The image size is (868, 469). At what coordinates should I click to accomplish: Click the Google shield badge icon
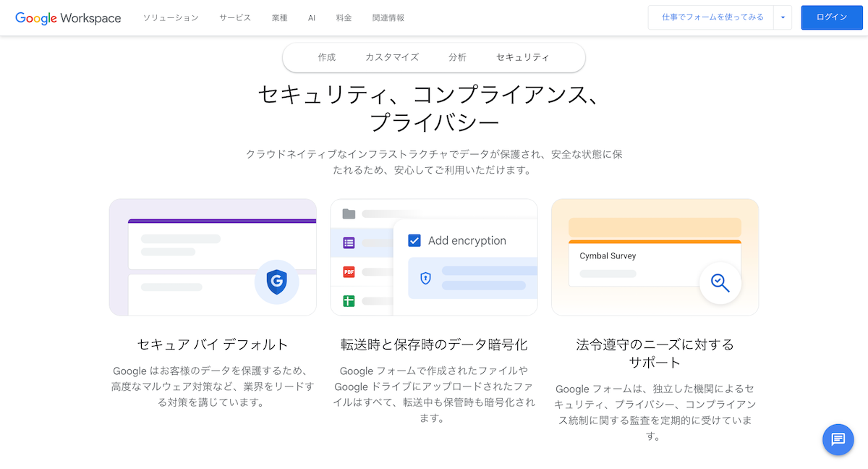tap(276, 282)
